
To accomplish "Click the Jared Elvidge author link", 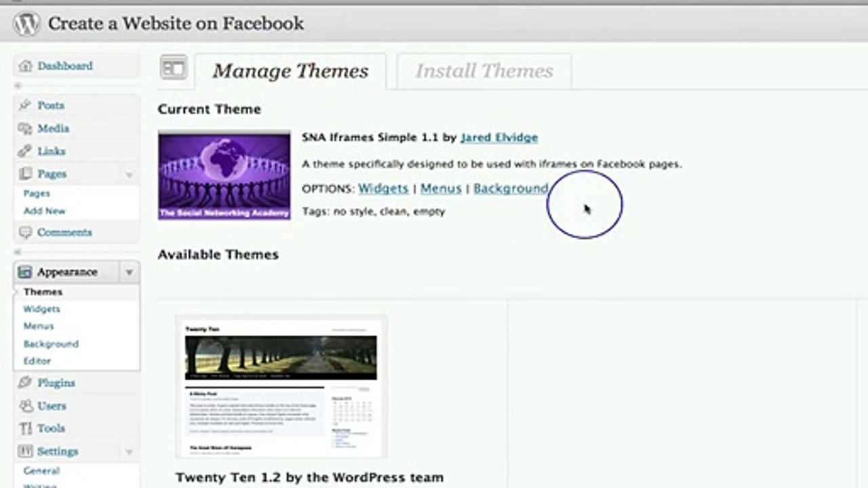I will (x=499, y=138).
